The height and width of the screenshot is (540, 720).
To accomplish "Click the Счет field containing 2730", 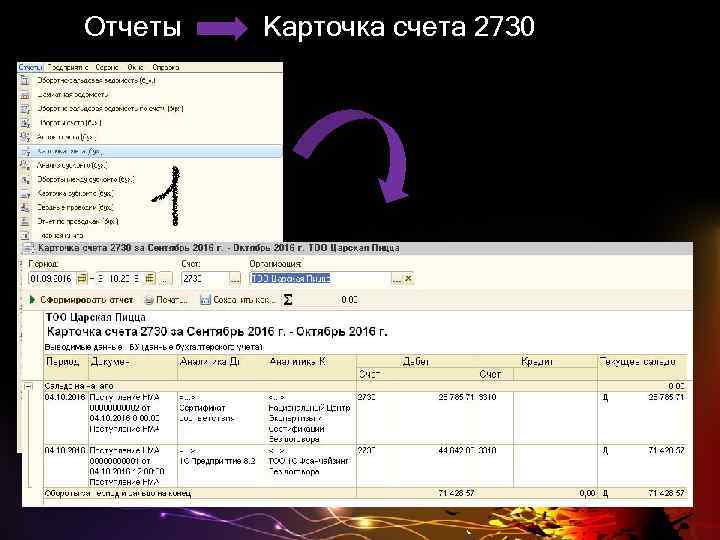I will [205, 278].
